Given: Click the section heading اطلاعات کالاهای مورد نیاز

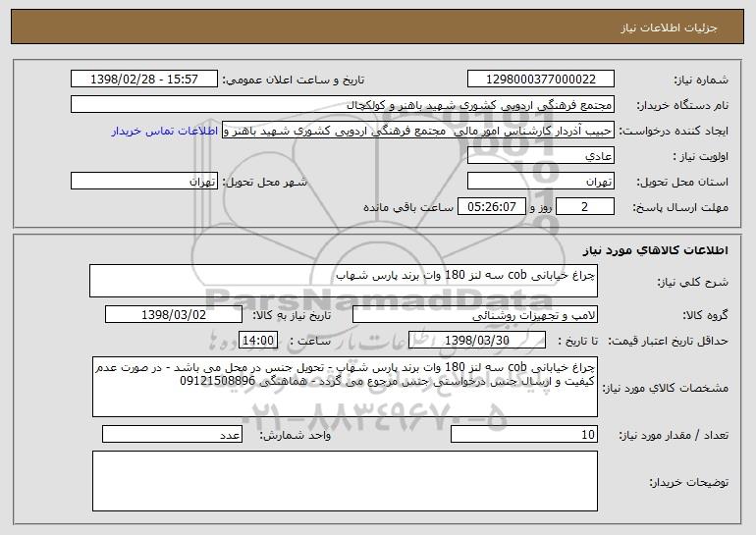Looking at the screenshot, I should (655, 250).
